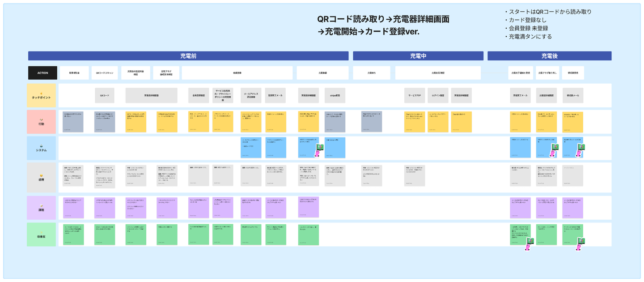Select the flag sticker under 充電完了通知を受信 in the 改善案 row
The width and height of the screenshot is (644, 282).
click(529, 244)
